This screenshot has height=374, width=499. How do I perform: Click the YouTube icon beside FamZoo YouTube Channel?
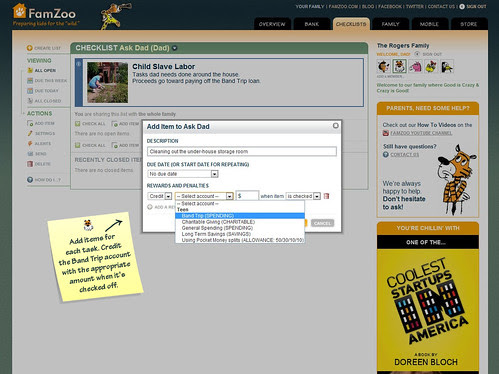[x=386, y=133]
